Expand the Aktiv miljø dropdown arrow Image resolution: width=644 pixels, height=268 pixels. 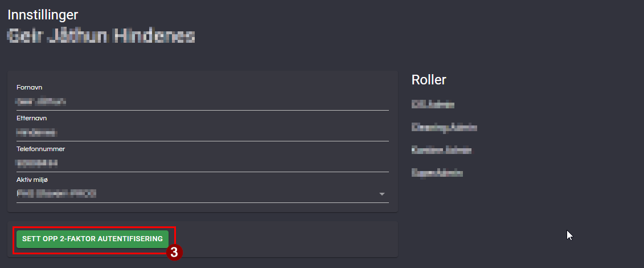click(382, 194)
